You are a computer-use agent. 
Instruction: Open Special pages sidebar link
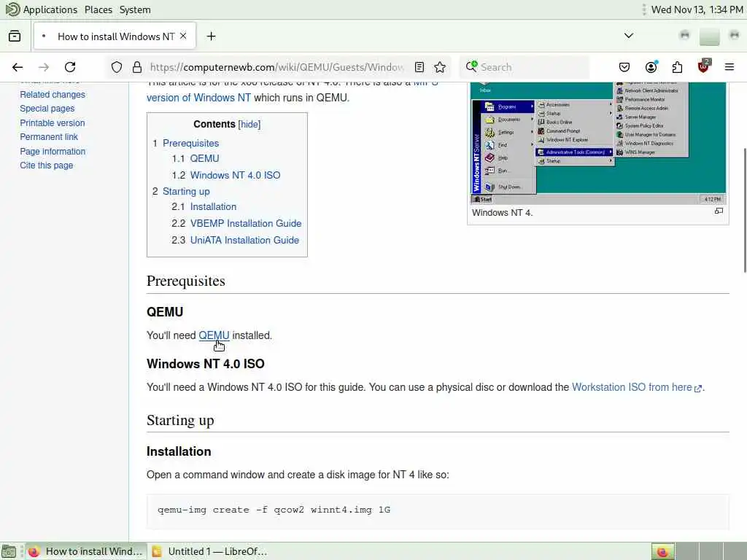click(x=47, y=109)
